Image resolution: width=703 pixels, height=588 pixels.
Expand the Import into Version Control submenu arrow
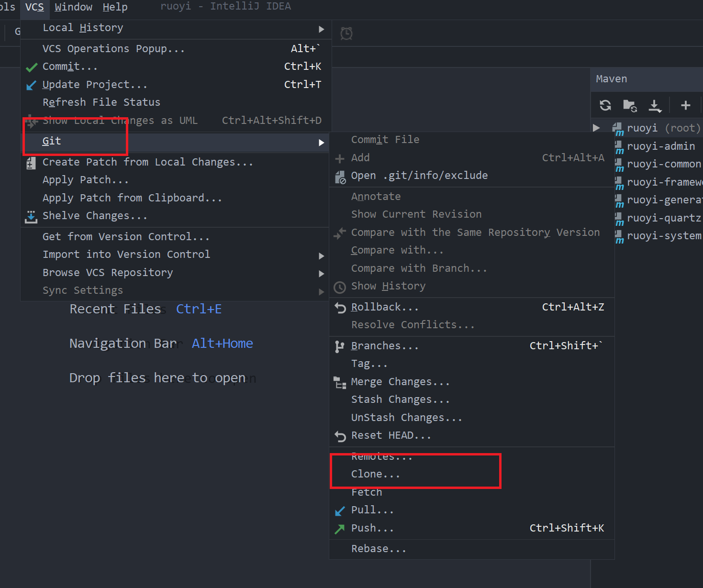322,256
